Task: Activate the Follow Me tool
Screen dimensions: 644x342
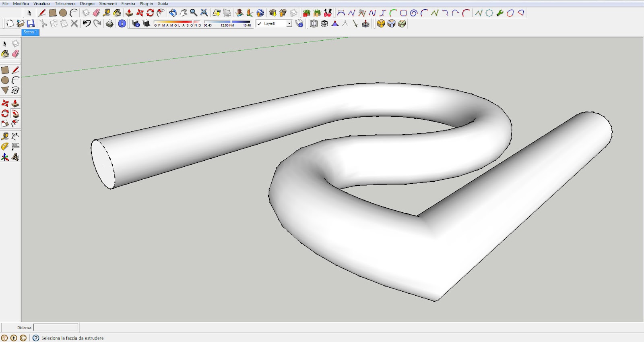Action: coord(15,114)
